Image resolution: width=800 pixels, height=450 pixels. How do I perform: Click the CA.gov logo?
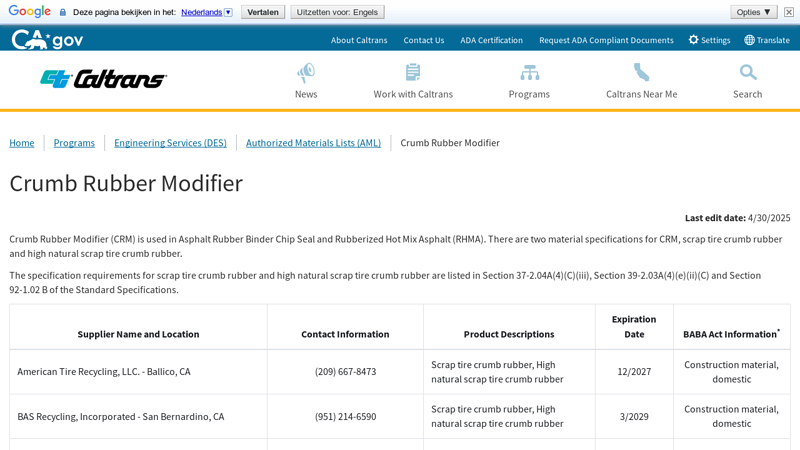47,39
